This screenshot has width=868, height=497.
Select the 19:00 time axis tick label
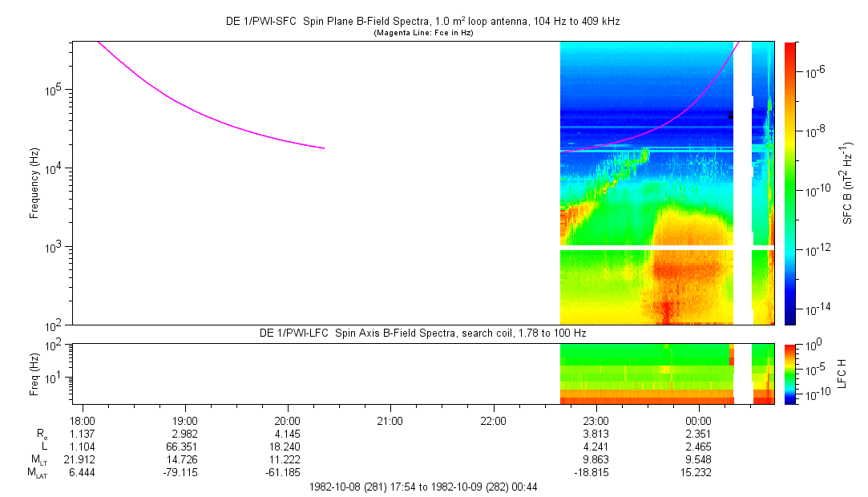tap(185, 421)
